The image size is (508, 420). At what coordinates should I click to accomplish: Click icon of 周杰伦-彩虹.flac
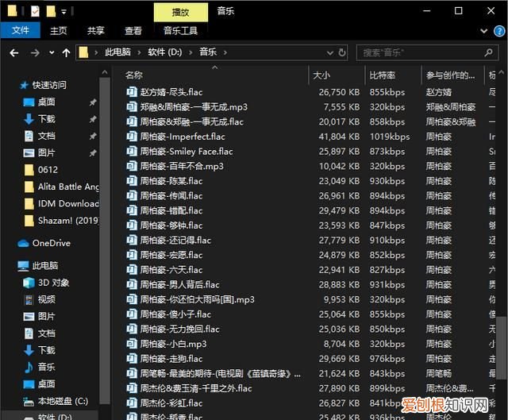[132, 403]
